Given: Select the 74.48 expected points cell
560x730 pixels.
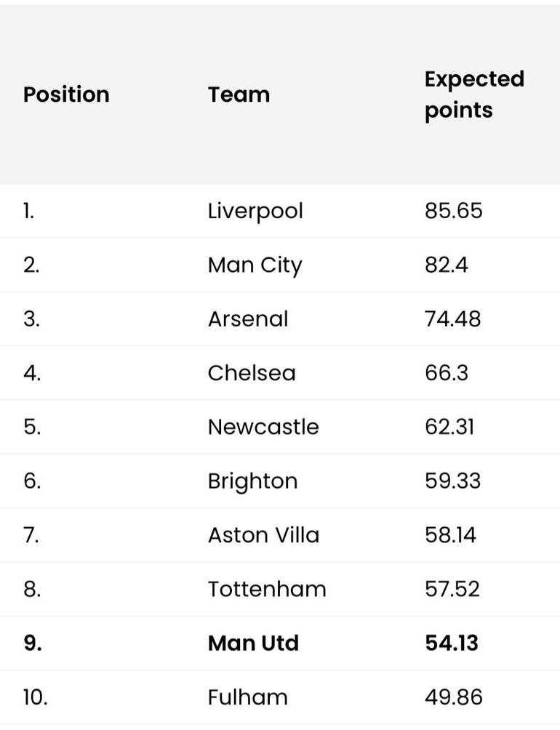Looking at the screenshot, I should coord(452,319).
